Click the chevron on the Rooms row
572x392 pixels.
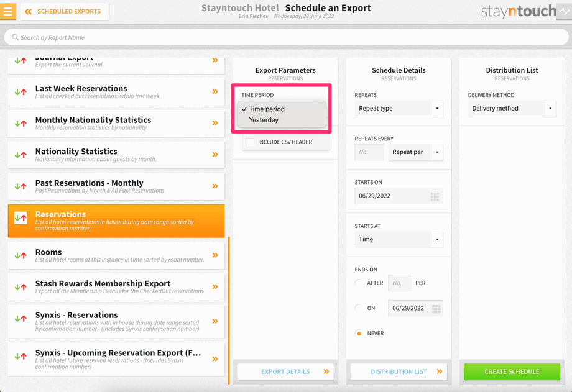pos(215,255)
